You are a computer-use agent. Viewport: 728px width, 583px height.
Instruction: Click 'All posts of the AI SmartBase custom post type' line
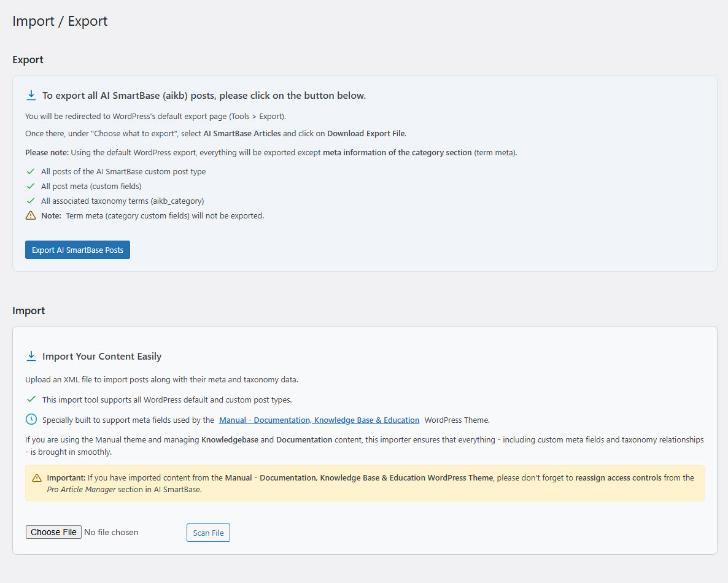tap(123, 172)
